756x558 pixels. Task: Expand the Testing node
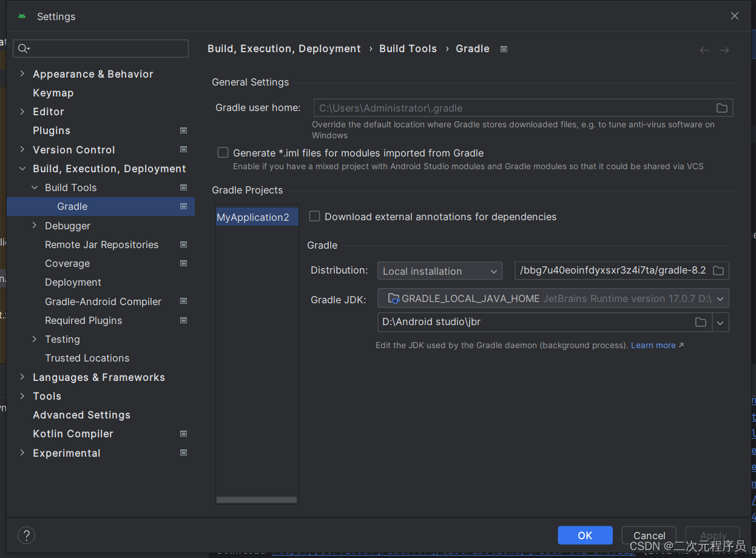coord(35,339)
